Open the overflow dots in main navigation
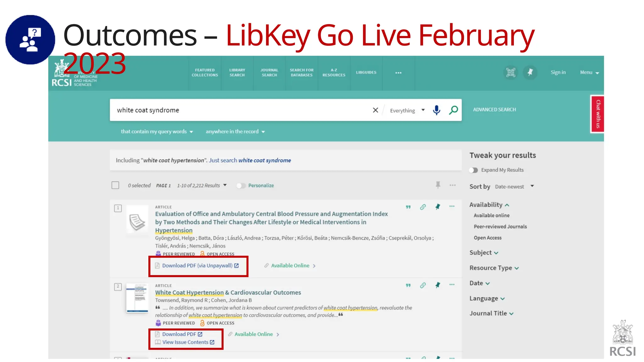Screen dimensions: 644x362 pyautogui.click(x=398, y=73)
